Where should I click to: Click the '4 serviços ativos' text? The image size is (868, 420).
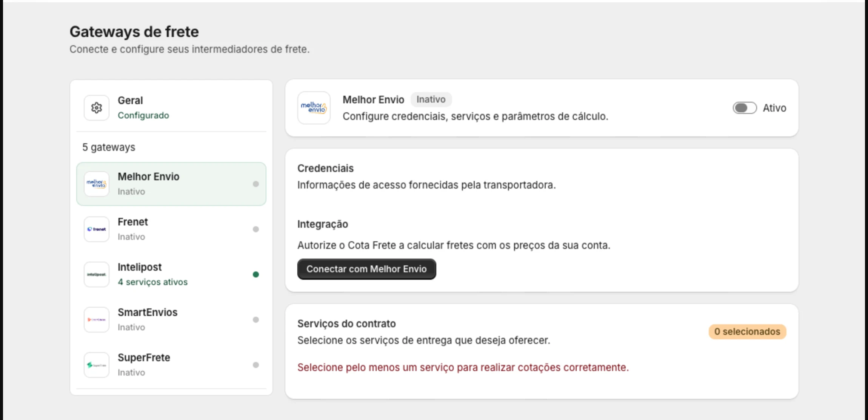tap(152, 282)
